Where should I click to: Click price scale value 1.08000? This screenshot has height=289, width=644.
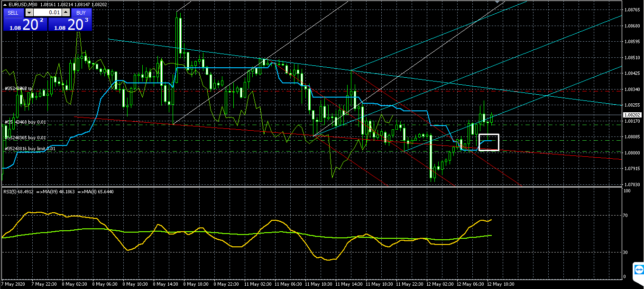pos(633,153)
